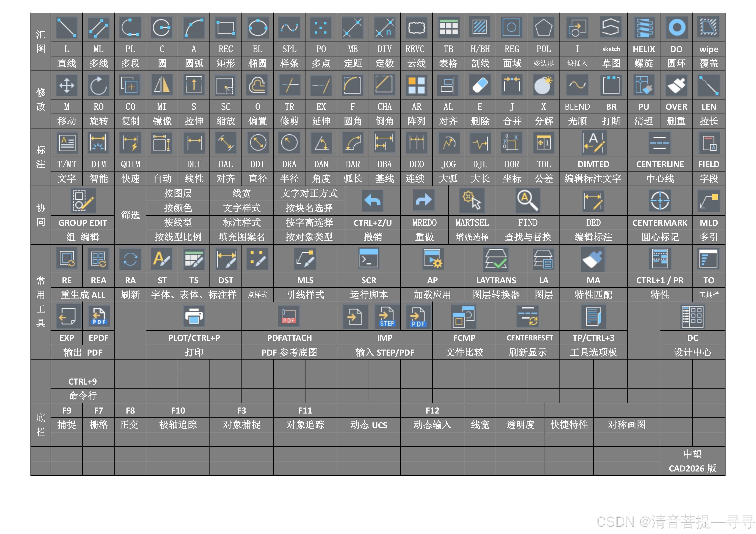
Task: Toggle F8 正交 ortho mode cell
Action: pyautogui.click(x=130, y=417)
